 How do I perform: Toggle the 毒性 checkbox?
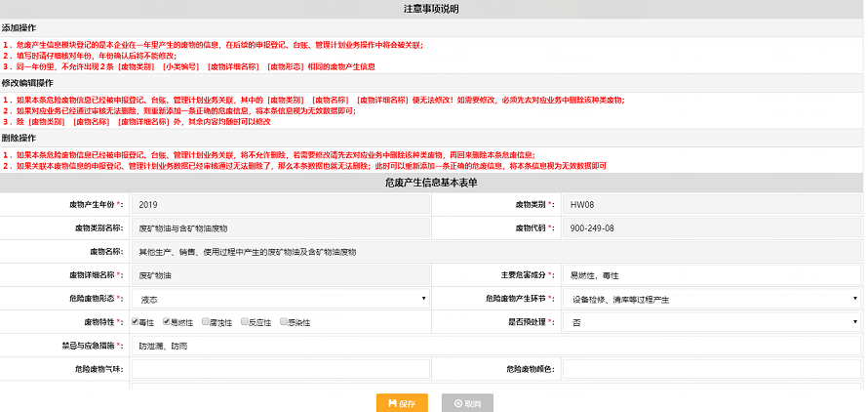pos(135,321)
